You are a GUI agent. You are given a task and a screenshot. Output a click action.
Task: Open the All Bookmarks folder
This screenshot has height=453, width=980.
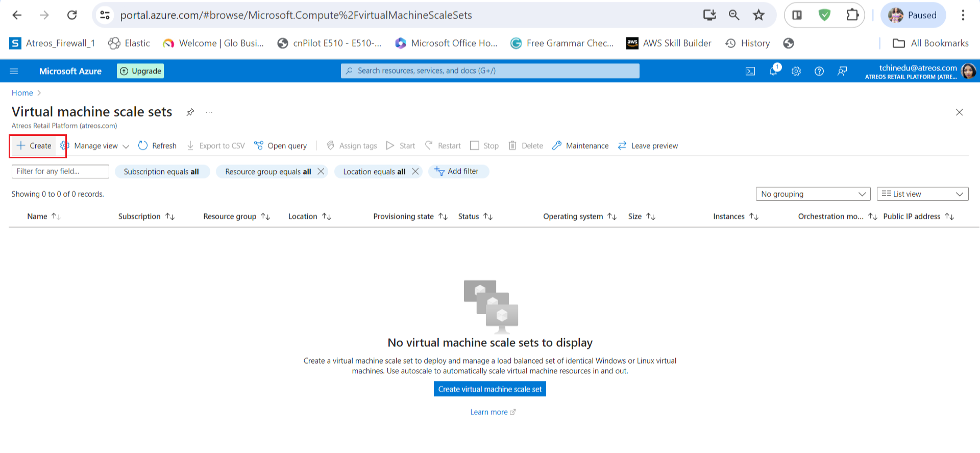coord(930,43)
